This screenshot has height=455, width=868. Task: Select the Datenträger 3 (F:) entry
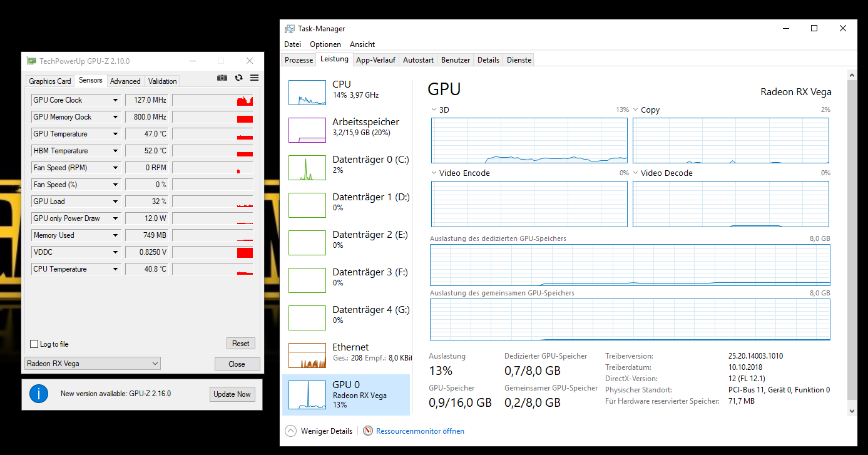click(x=346, y=280)
